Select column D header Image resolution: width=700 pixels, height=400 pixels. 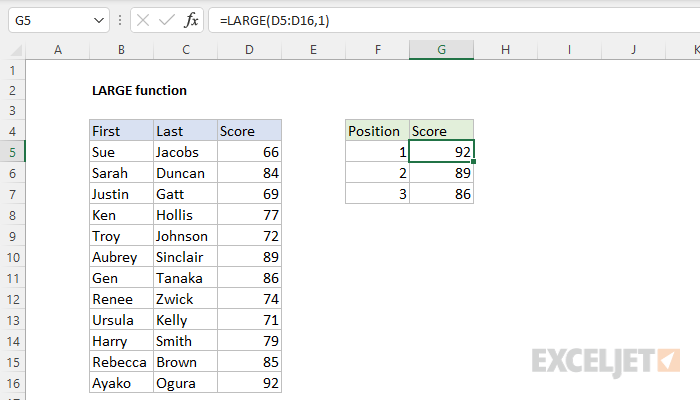[x=250, y=50]
